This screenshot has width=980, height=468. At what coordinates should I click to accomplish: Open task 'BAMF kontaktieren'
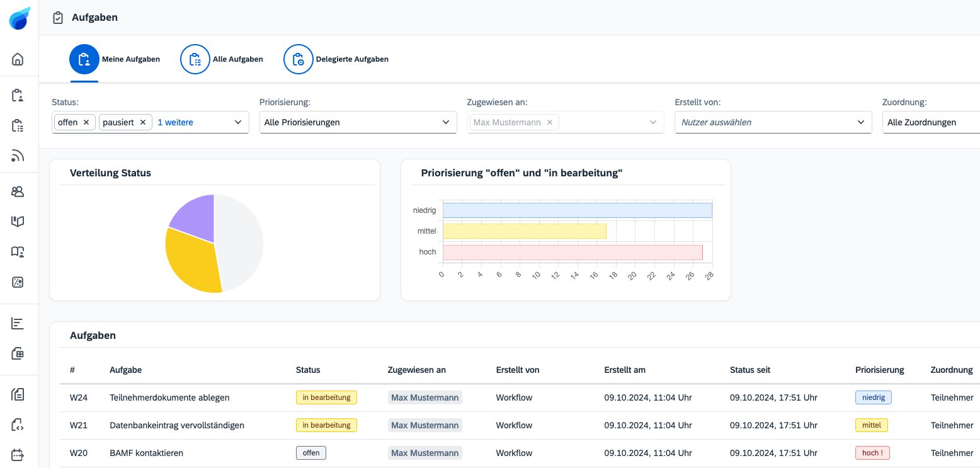click(x=146, y=453)
